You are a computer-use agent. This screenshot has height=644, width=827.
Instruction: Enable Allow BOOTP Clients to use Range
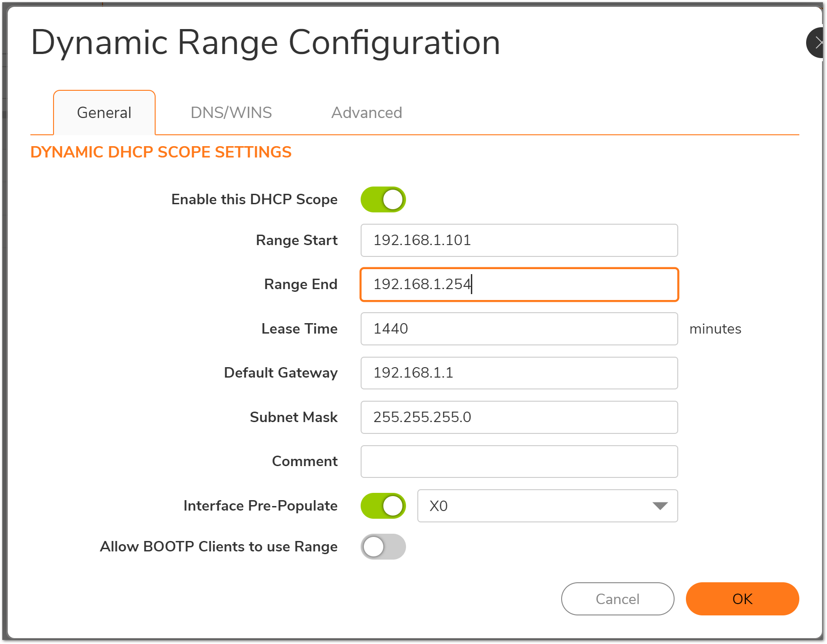tap(383, 546)
